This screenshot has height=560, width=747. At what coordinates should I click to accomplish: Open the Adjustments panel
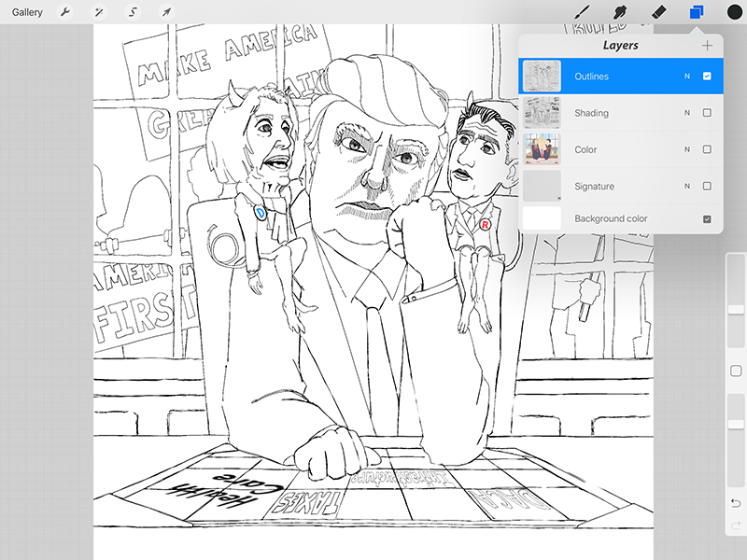[x=98, y=12]
